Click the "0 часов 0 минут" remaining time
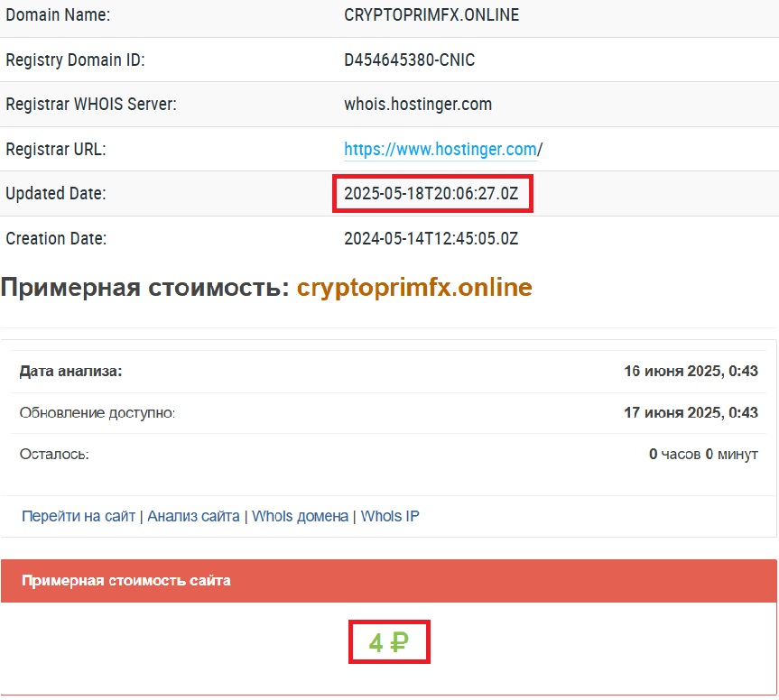Screen dimensions: 779x700 [703, 455]
